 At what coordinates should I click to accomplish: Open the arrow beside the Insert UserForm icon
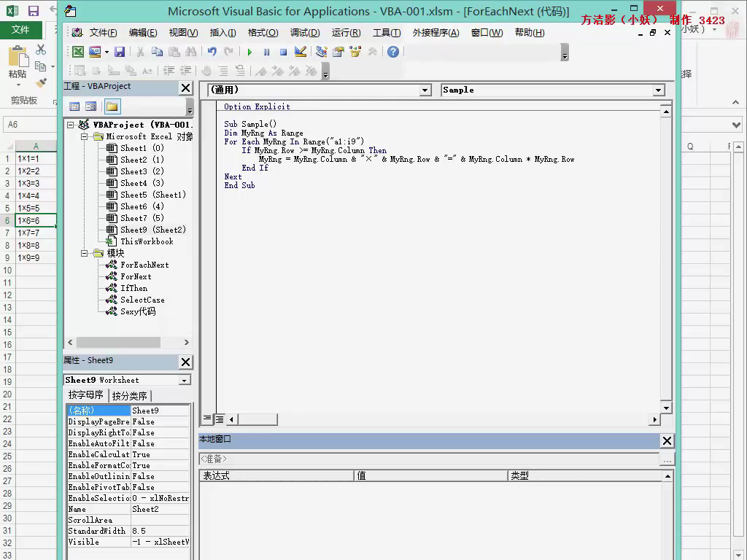pyautogui.click(x=107, y=52)
